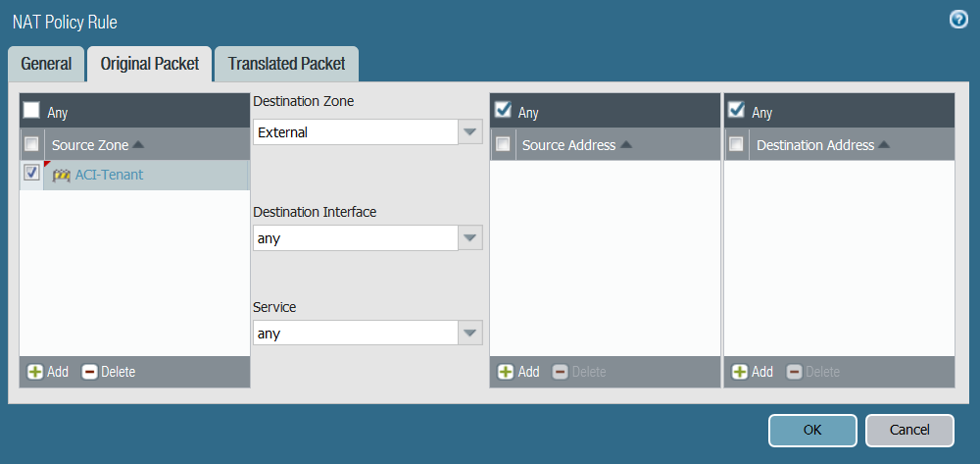Enable the Any checkbox for Source Zone
980x464 pixels.
tap(32, 111)
